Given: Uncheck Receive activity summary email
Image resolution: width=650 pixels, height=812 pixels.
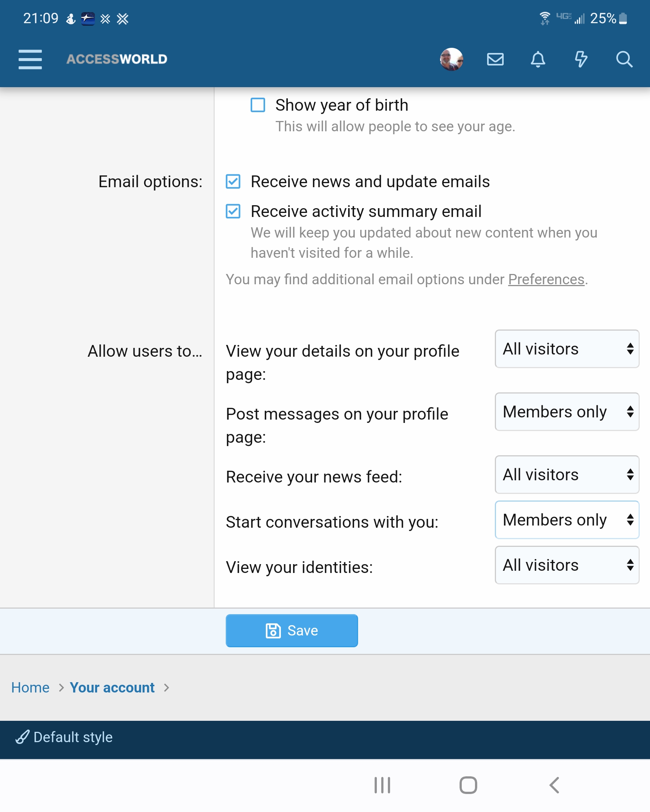Looking at the screenshot, I should pyautogui.click(x=233, y=211).
